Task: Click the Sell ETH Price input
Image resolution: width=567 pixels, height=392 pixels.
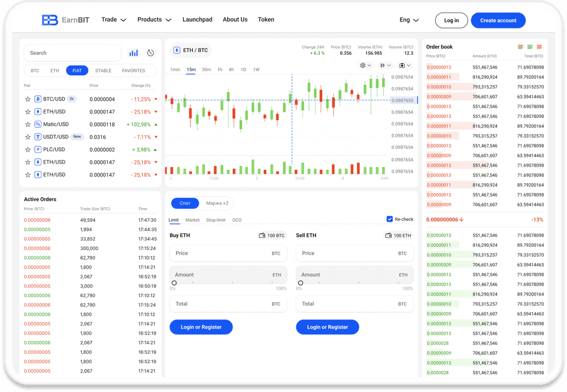Action: (x=355, y=253)
